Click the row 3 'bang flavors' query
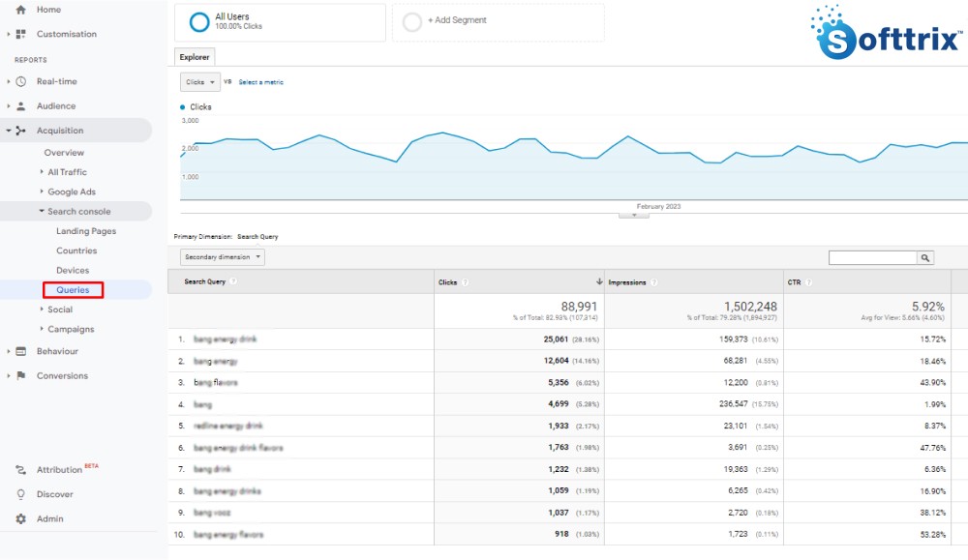Viewport: 968px width, 560px height. click(x=216, y=383)
